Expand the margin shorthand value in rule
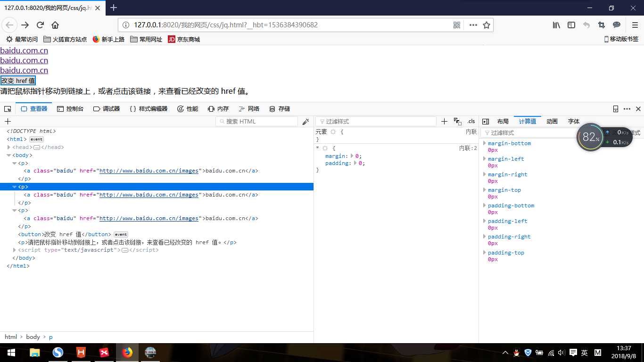The height and width of the screenshot is (362, 644). coord(352,156)
